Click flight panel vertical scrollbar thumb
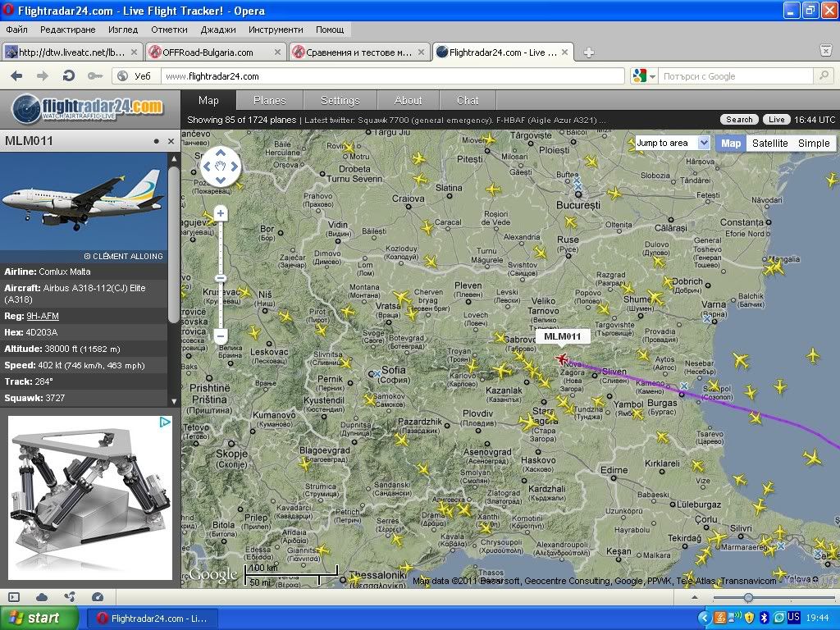The width and height of the screenshot is (840, 630). tap(174, 244)
